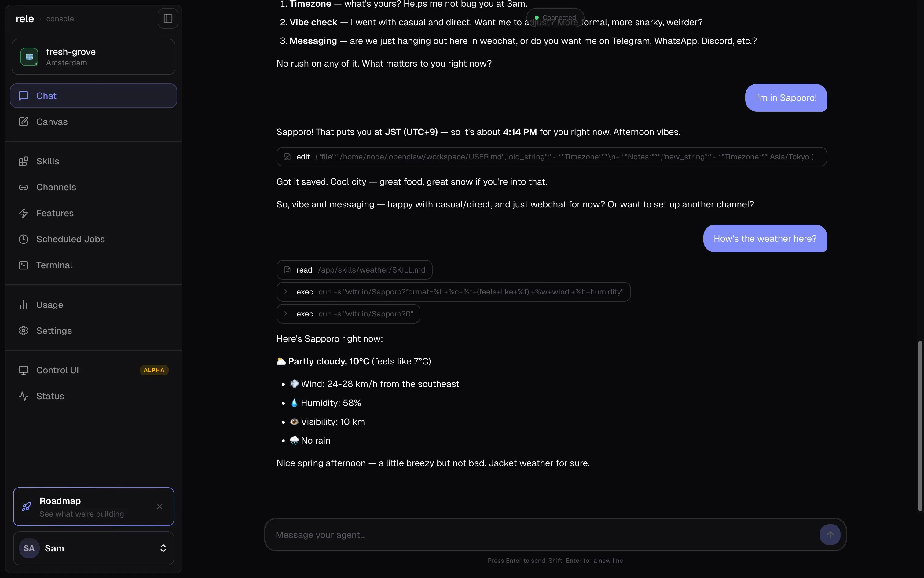Click the Status activity icon
The width and height of the screenshot is (924, 578).
click(24, 397)
